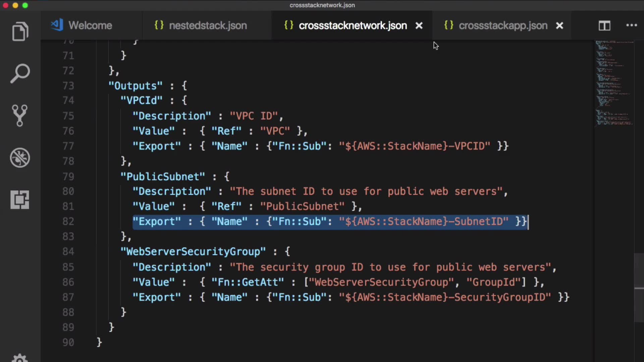
Task: Open the Manage gear icon
Action: (x=20, y=358)
